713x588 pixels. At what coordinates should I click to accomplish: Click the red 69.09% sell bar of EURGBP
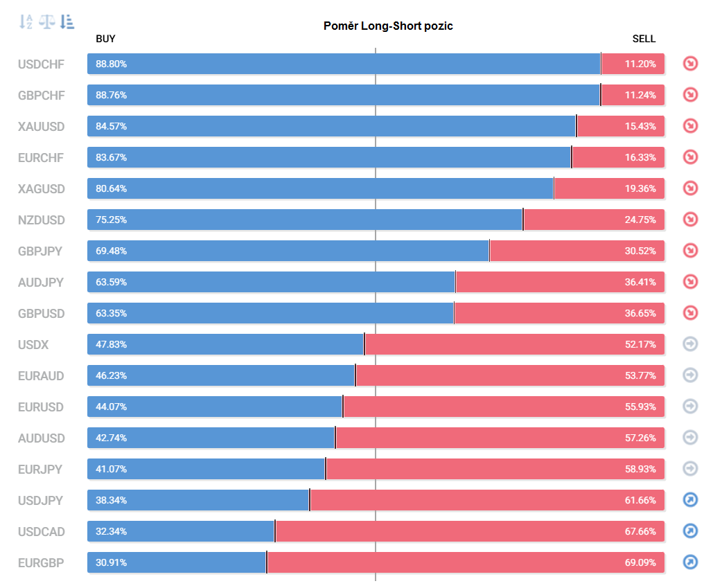click(x=466, y=562)
